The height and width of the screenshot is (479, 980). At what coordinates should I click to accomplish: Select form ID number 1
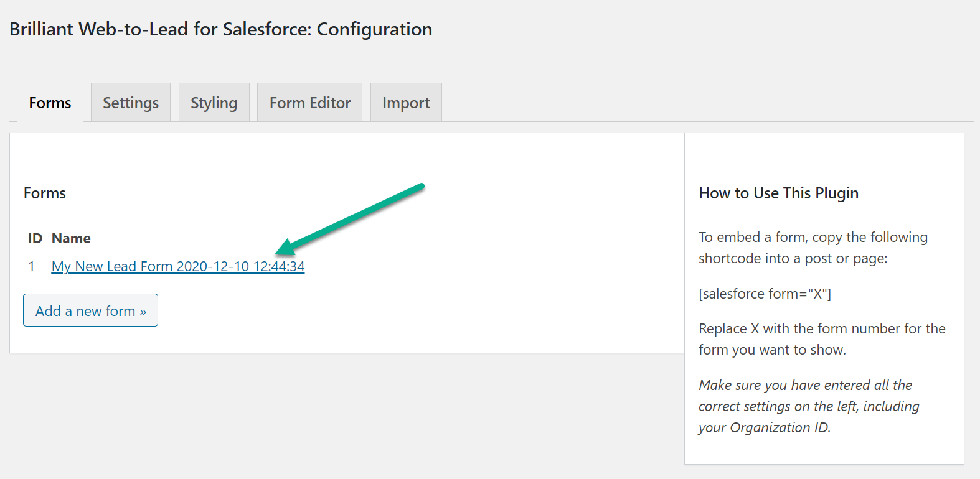31,266
